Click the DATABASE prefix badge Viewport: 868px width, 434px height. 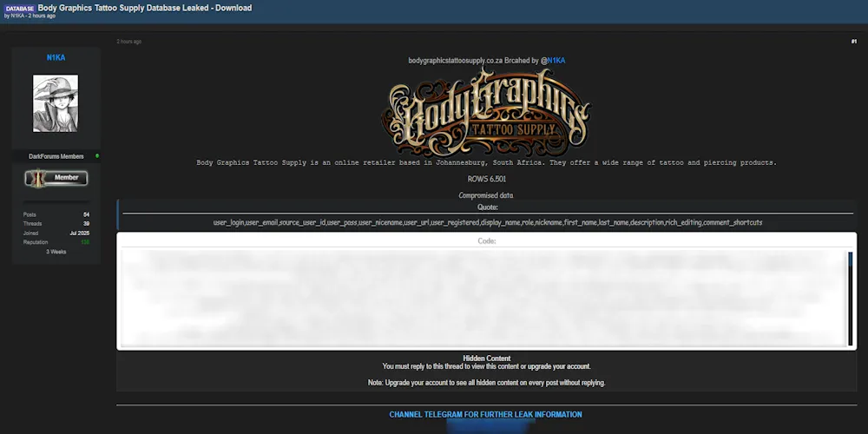(x=19, y=8)
